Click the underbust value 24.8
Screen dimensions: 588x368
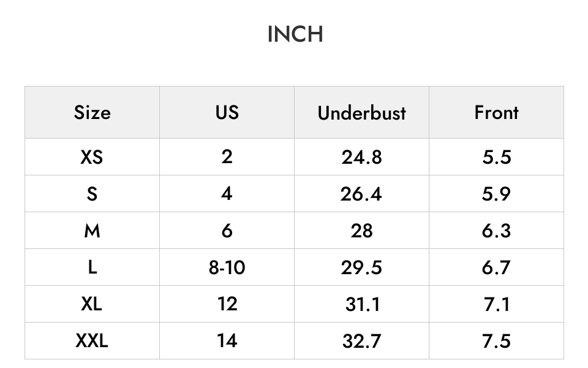point(361,156)
